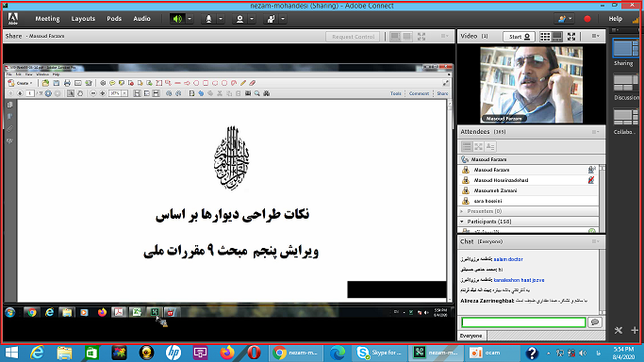Open the Video pod options menu
Image resolution: width=644 pixels, height=362 pixels.
[x=595, y=36]
